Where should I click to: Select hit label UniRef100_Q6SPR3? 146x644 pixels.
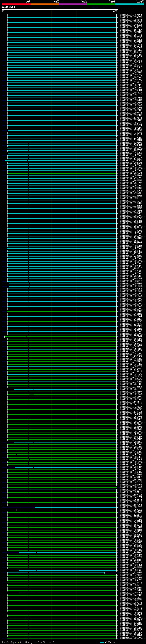(x=131, y=55)
